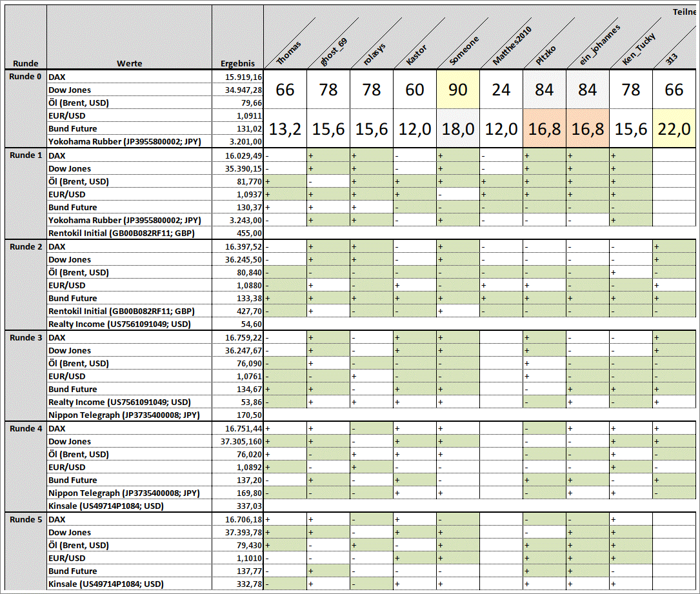Select the Thomas participant header
This screenshot has height=594, width=700.
pos(289,53)
